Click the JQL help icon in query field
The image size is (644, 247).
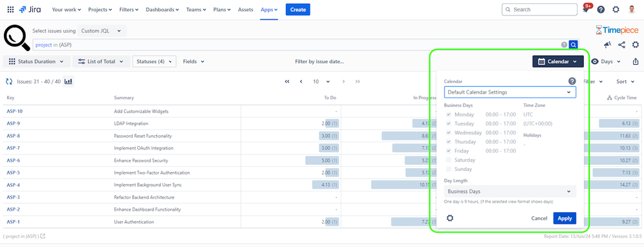click(x=565, y=45)
